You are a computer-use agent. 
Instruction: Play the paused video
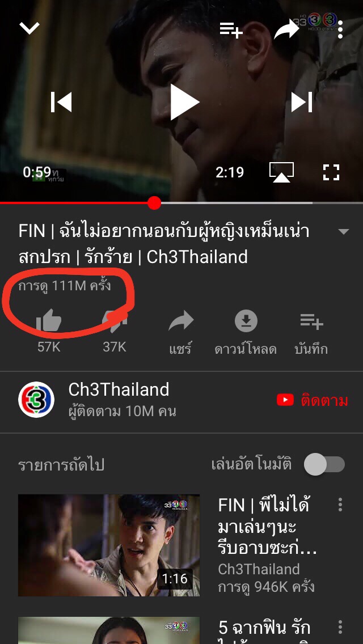(x=184, y=102)
